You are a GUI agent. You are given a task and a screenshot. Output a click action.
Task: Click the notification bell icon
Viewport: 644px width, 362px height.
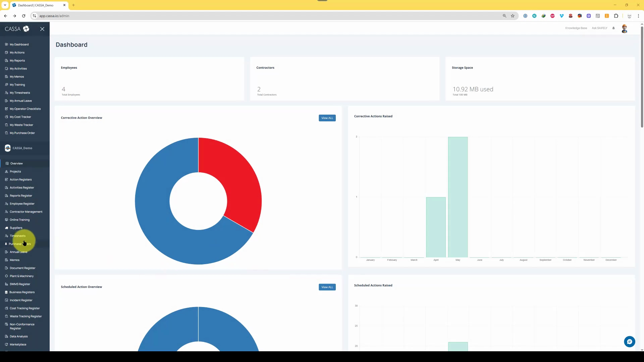[x=613, y=28]
